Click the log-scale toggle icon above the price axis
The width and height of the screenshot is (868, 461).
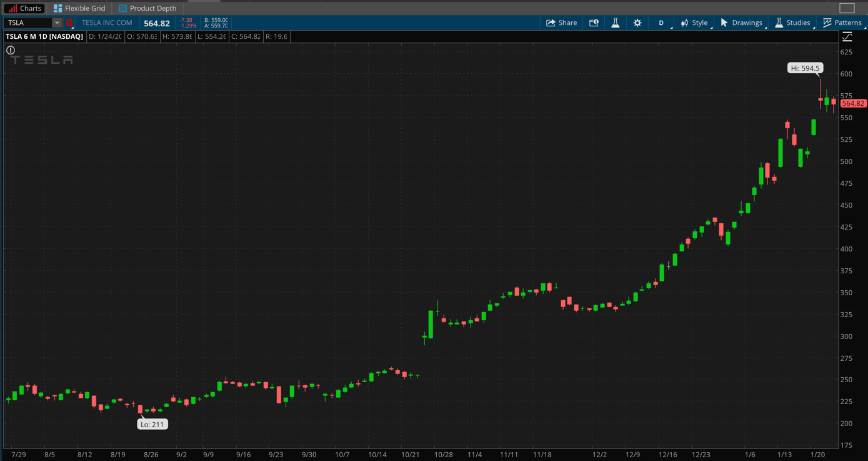click(847, 37)
